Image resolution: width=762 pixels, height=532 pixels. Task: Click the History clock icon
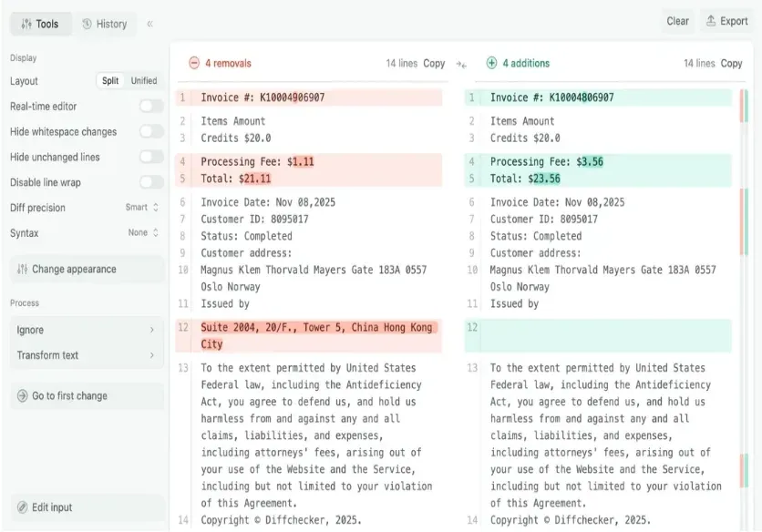87,24
